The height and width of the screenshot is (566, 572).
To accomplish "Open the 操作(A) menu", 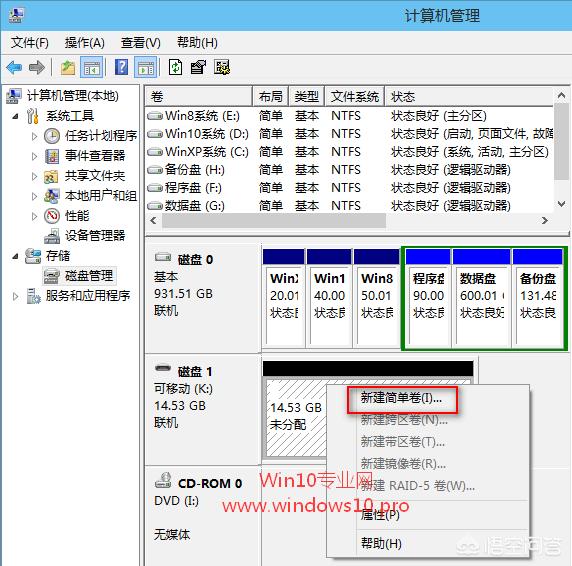I will [85, 43].
